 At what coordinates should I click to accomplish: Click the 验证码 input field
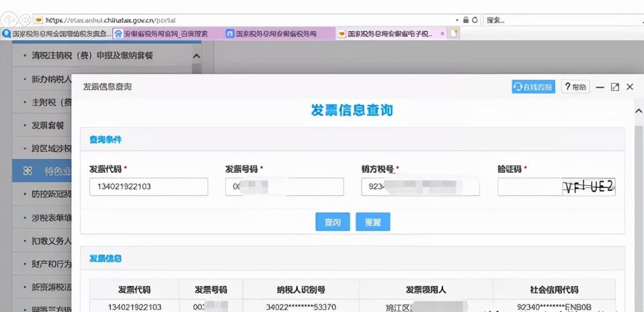pos(530,187)
